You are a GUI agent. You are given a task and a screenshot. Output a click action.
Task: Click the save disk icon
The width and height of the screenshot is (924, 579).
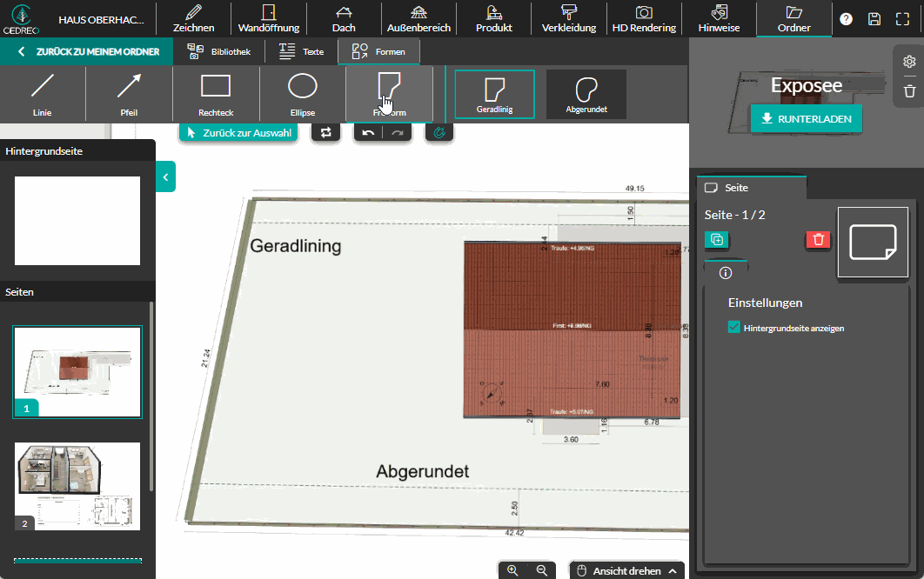[x=874, y=18]
